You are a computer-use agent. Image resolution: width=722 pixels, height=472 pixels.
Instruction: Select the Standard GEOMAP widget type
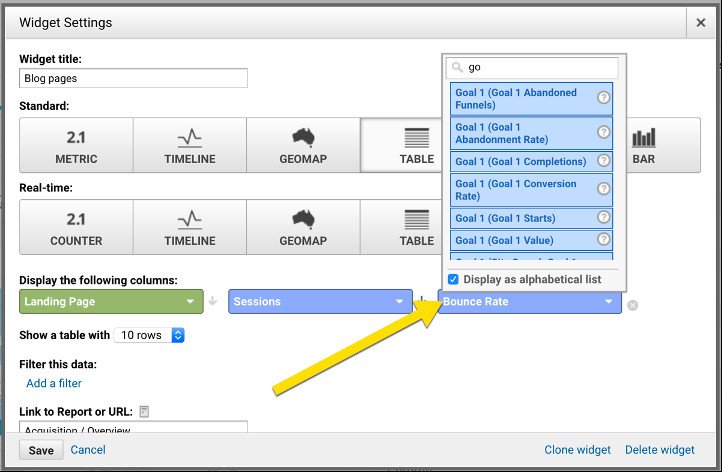click(303, 145)
